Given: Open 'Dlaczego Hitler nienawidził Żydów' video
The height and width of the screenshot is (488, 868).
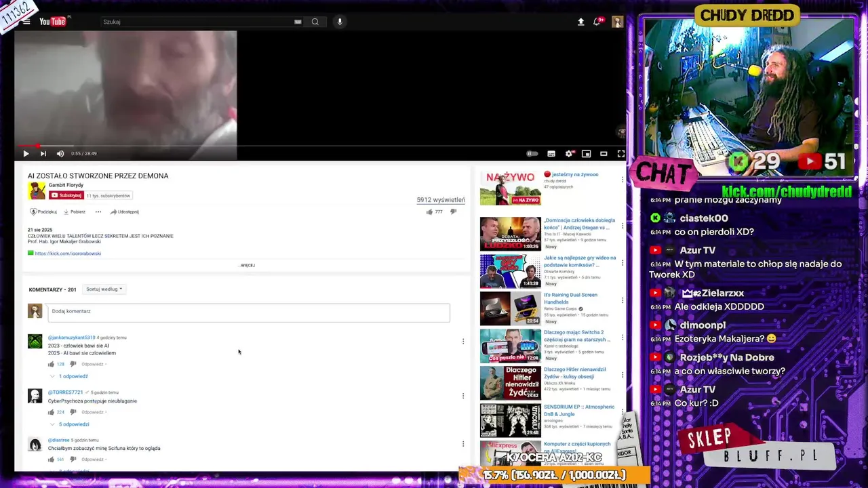Looking at the screenshot, I should [x=574, y=373].
